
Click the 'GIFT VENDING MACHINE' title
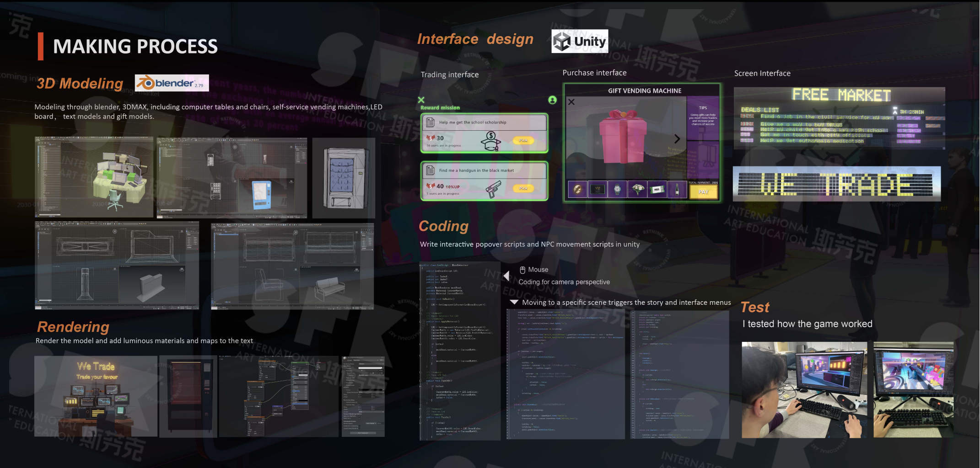tap(645, 90)
